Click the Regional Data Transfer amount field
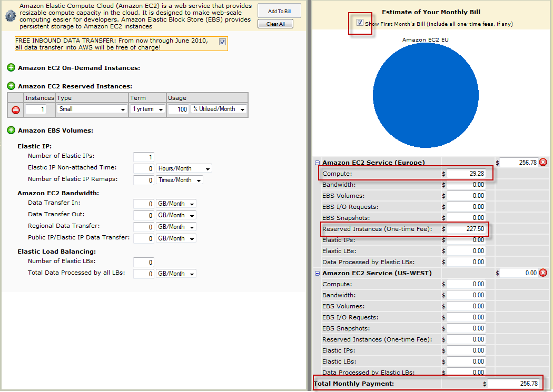 [144, 227]
